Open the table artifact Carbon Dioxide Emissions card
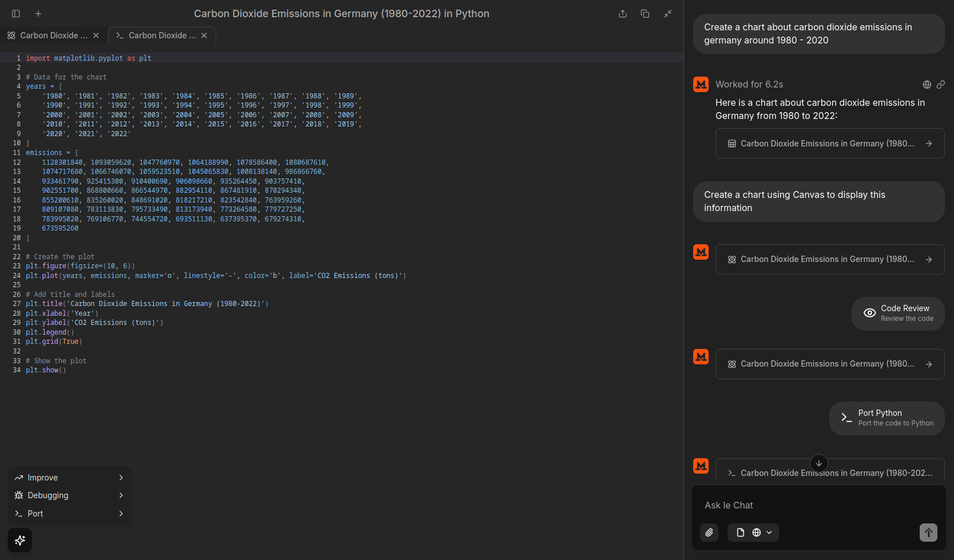This screenshot has height=560, width=954. tap(830, 144)
